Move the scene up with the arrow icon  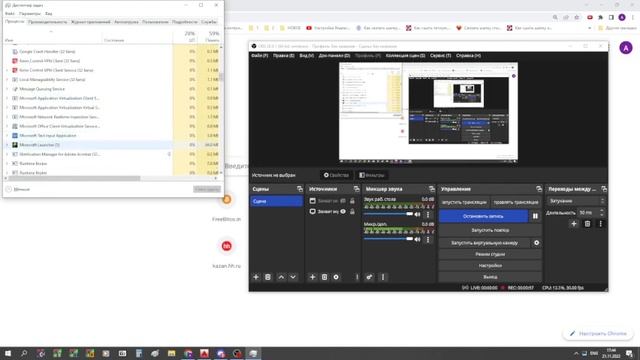click(281, 277)
